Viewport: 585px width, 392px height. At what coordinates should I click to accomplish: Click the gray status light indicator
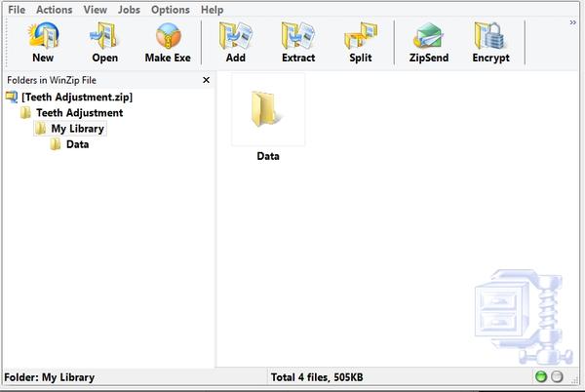(x=557, y=376)
